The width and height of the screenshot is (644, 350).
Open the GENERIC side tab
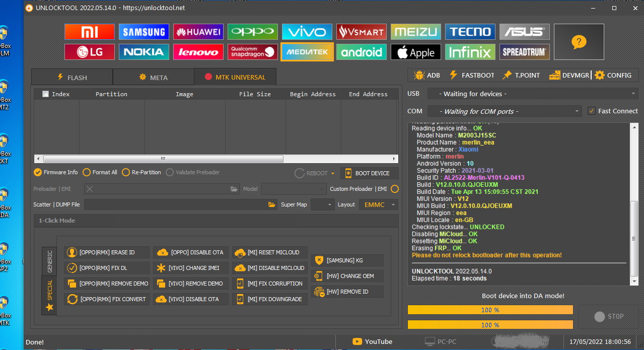pos(49,261)
